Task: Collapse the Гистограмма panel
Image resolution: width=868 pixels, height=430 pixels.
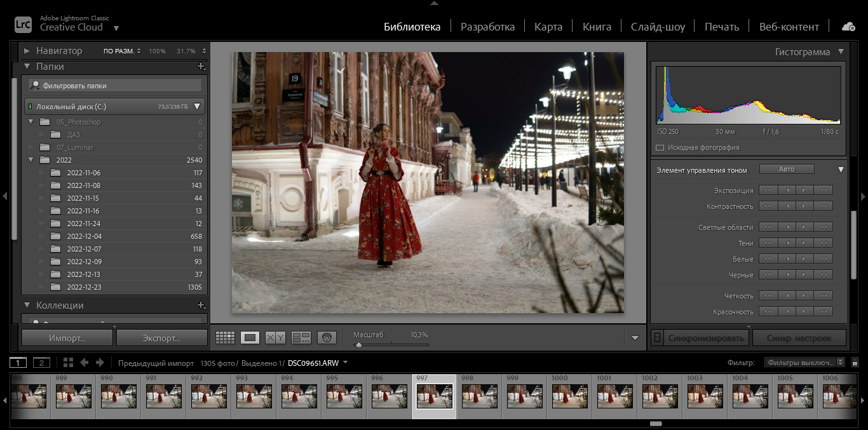Action: point(841,52)
